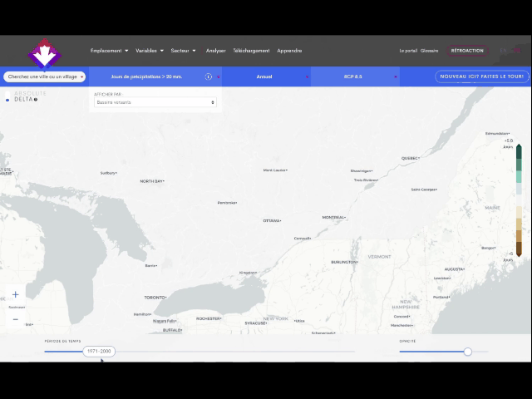
Task: Select the ABSOLUTE display mode label
Action: [30, 93]
